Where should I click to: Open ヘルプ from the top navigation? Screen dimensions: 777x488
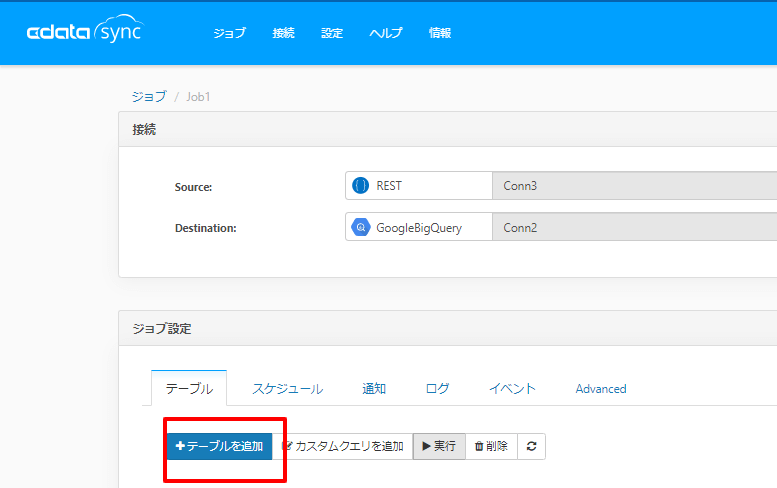386,33
